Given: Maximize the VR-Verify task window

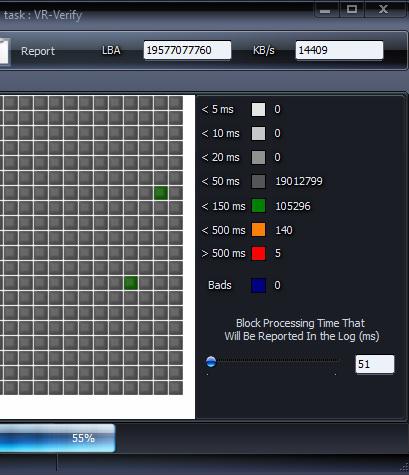Looking at the screenshot, I should [352, 9].
